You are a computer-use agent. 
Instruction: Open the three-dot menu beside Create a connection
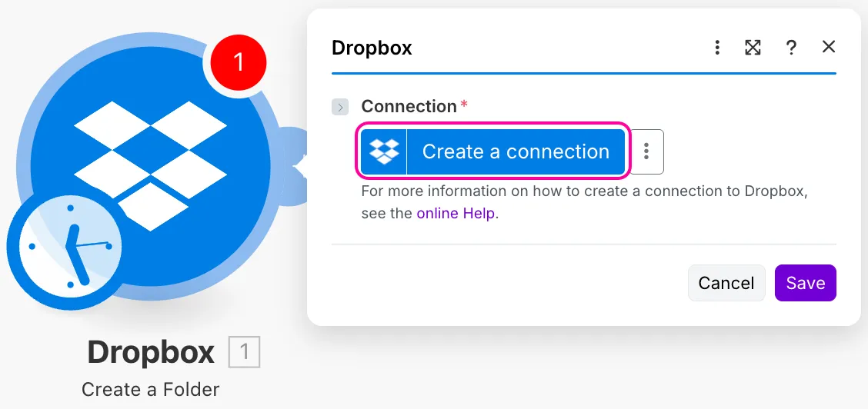646,151
